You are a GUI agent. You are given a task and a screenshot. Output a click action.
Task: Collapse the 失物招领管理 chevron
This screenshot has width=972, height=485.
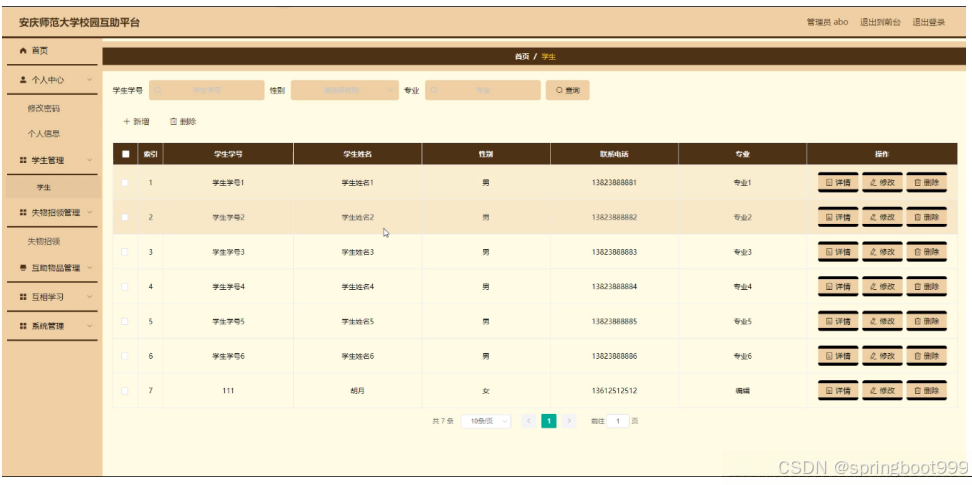click(x=90, y=213)
